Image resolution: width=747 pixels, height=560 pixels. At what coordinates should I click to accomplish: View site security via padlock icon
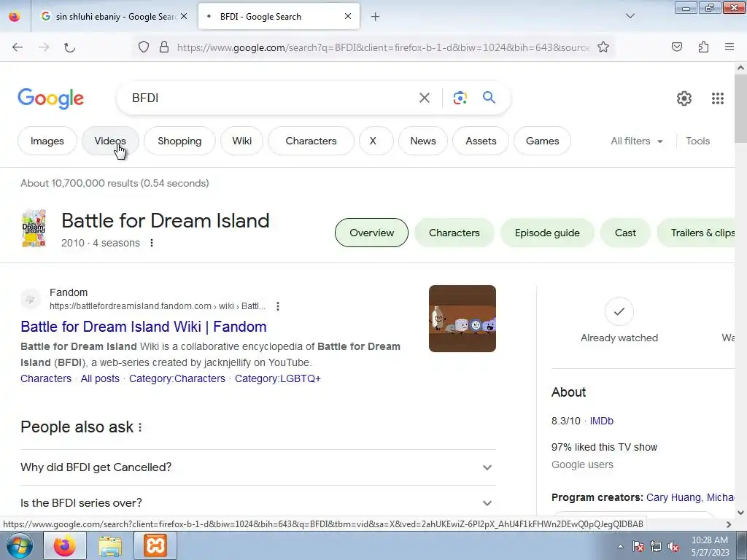(164, 47)
